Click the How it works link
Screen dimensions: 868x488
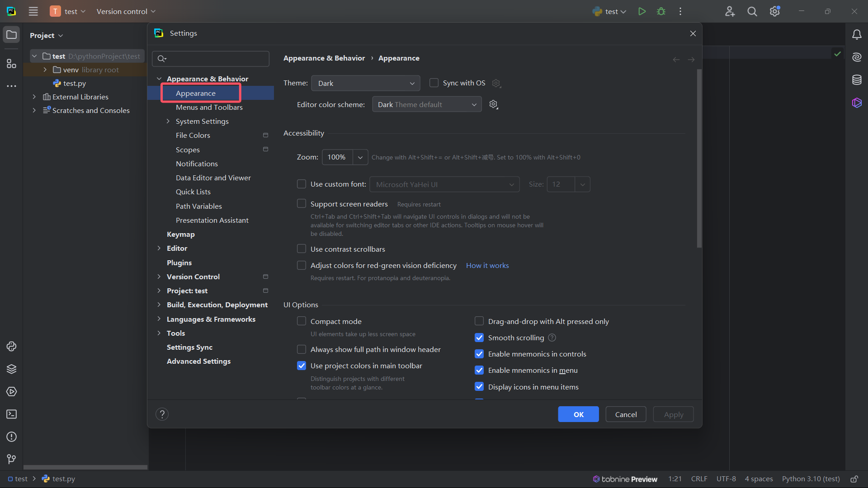tap(487, 266)
